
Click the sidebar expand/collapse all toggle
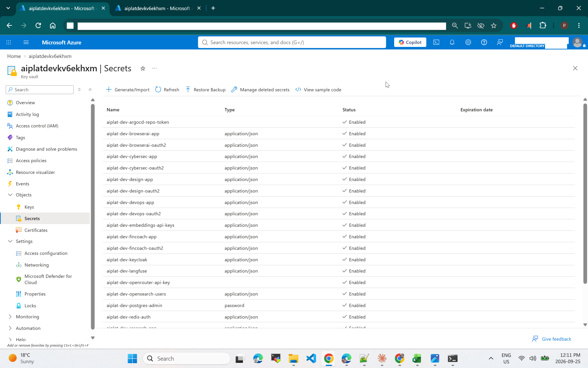[x=79, y=89]
